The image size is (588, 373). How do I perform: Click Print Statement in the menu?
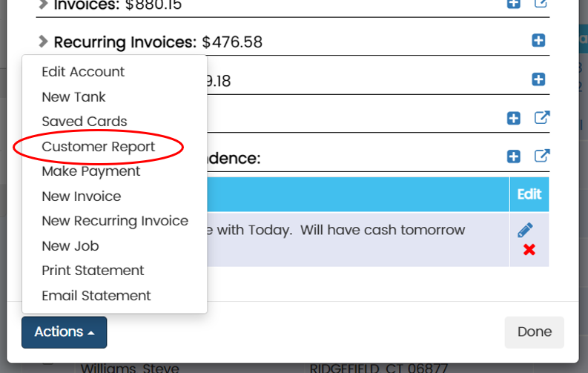pos(93,271)
